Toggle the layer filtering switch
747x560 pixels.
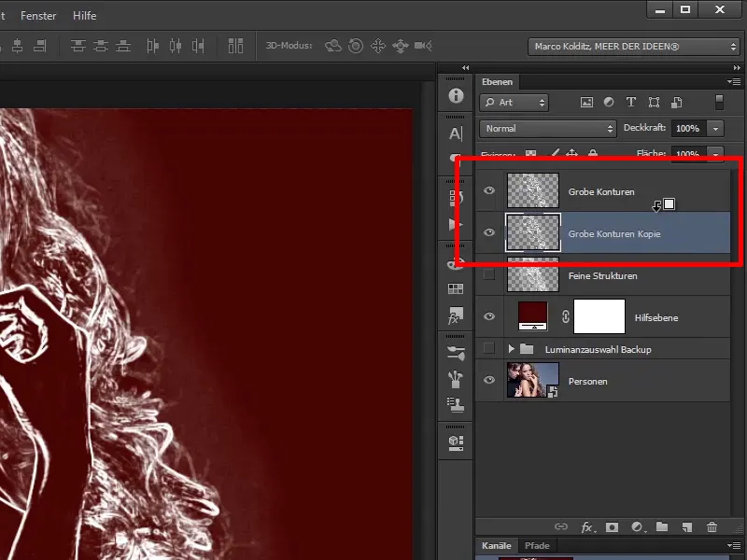[719, 102]
